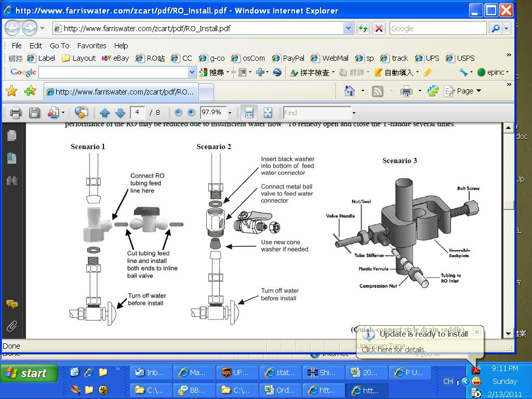Open the Help menu
This screenshot has height=399, width=532.
[121, 46]
